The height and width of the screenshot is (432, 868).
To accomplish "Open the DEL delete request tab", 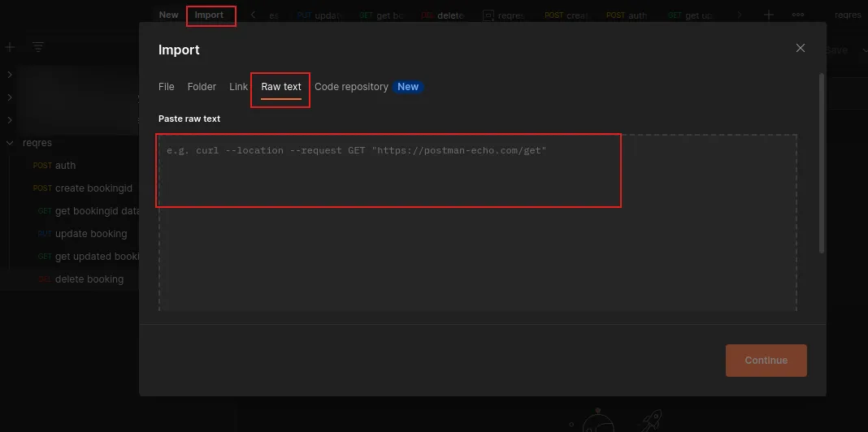I will coord(443,15).
